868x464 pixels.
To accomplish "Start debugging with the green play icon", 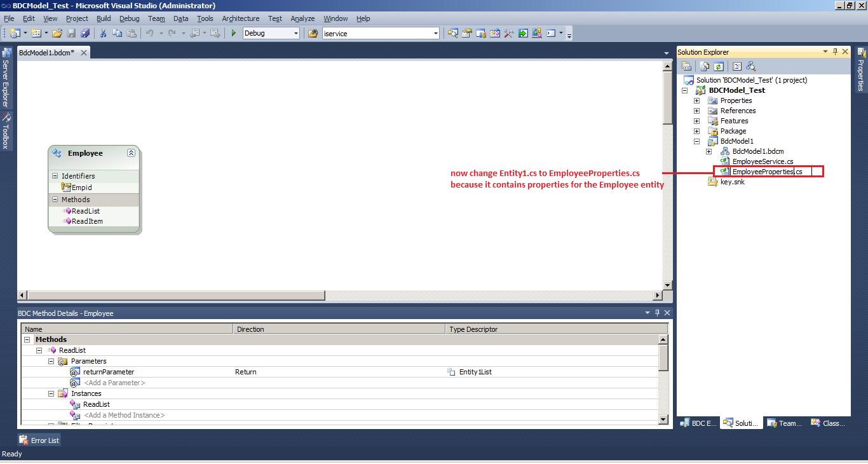I will (x=234, y=33).
